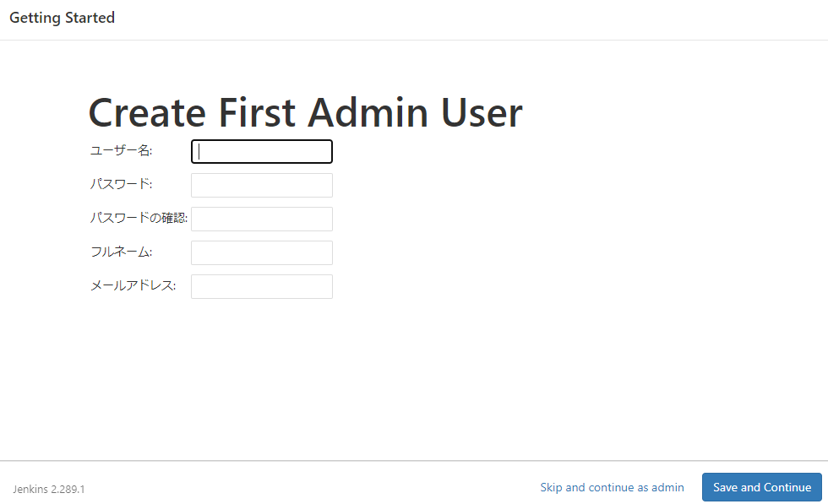The image size is (828, 504).
Task: Follow the Skip and continue as admin link
Action: (612, 487)
